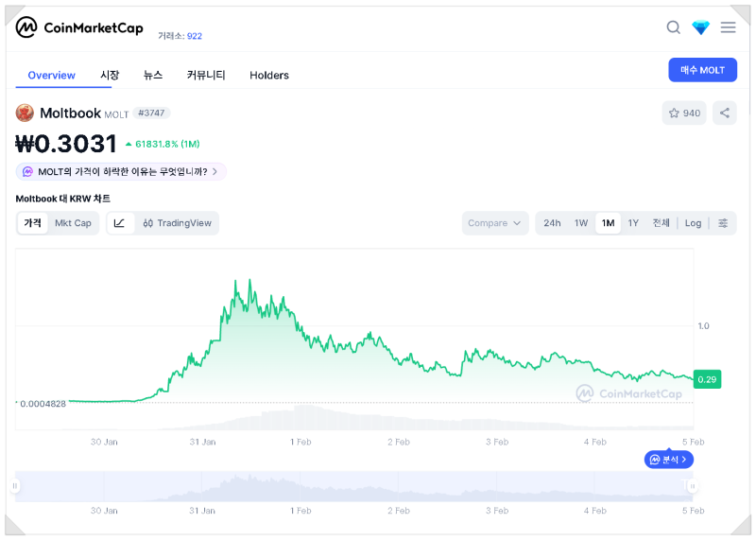
Task: Select the line chart type icon
Action: tap(119, 223)
